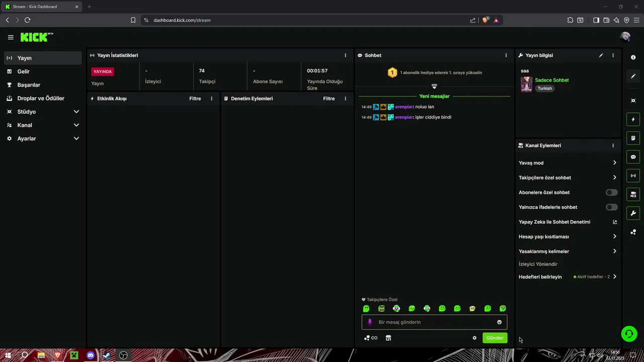Open the hamburger menu next to the Kick logo

11,37
